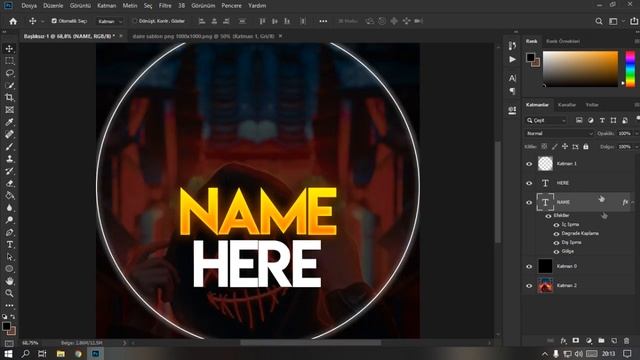Open more options ellipsis in options bar
This screenshot has width=640, height=360.
click(x=323, y=21)
